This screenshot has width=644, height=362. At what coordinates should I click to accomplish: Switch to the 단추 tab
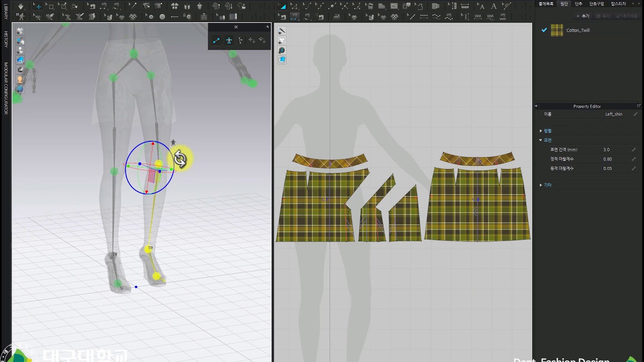[x=579, y=4]
